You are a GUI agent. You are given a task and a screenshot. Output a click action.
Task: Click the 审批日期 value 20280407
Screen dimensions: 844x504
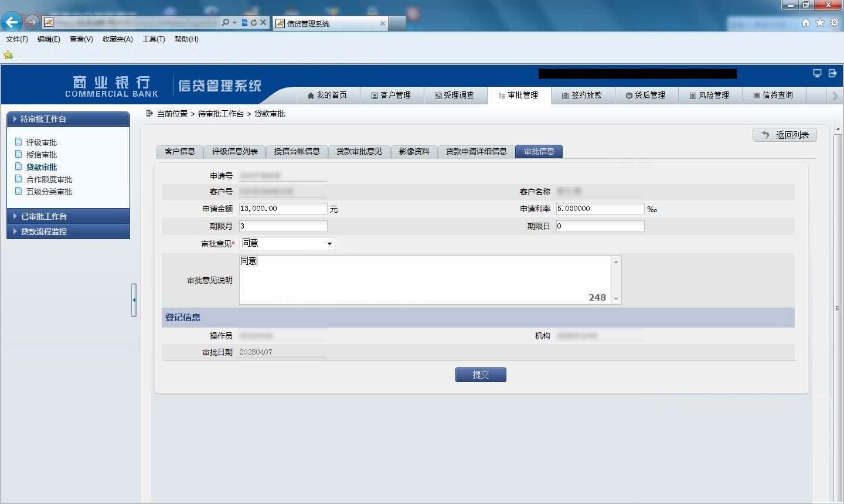point(256,352)
